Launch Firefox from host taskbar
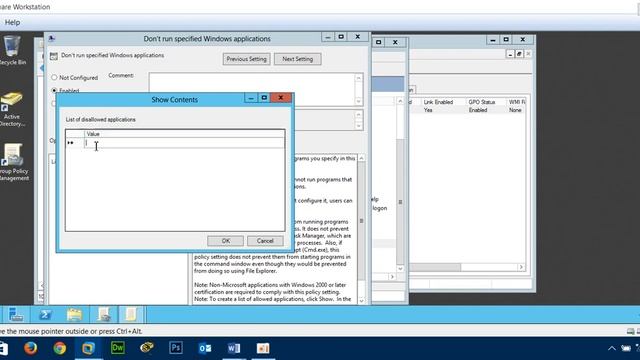Image resolution: width=640 pixels, height=360 pixels. point(31,348)
